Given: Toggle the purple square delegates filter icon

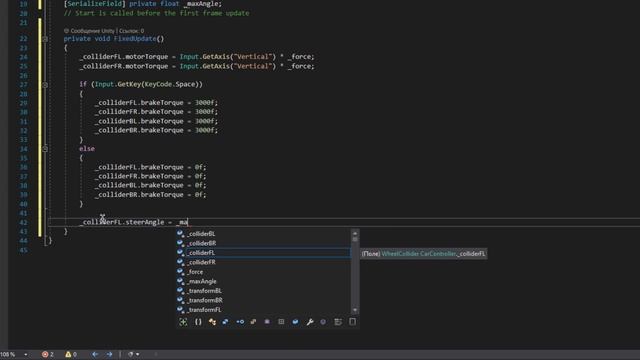Looking at the screenshot, I should coord(267,322).
